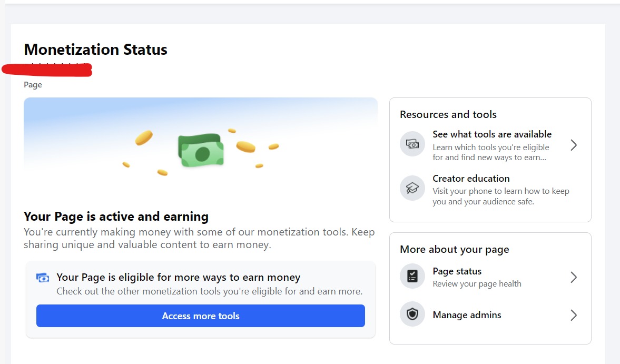Image resolution: width=620 pixels, height=364 pixels.
Task: Click the green dollar bill illustration
Action: 201,150
